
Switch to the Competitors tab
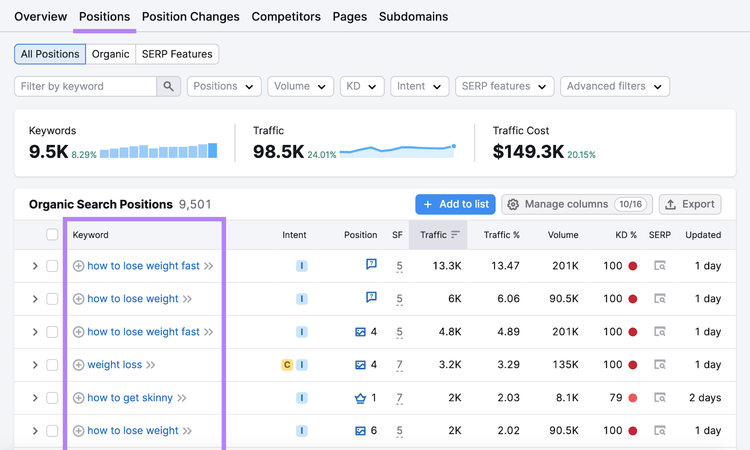(x=286, y=16)
